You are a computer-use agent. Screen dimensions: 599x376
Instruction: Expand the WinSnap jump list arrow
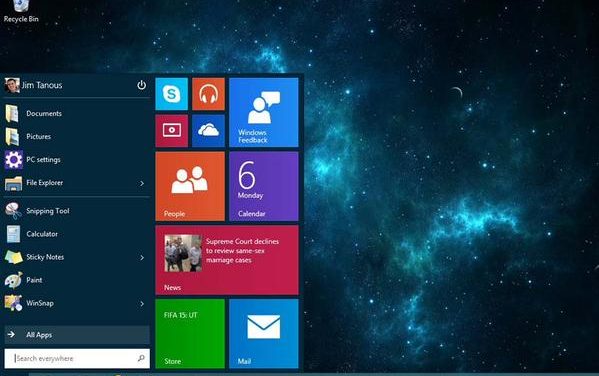[x=142, y=304]
